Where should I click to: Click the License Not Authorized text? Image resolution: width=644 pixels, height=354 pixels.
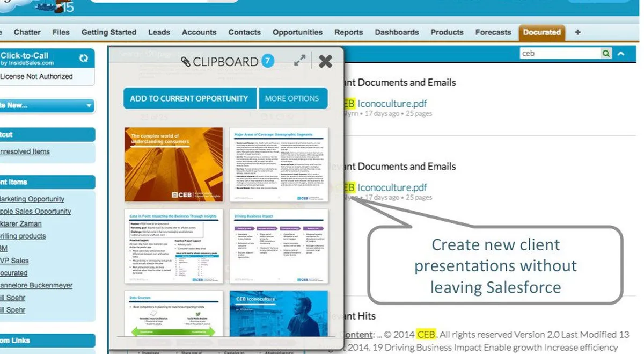point(36,76)
